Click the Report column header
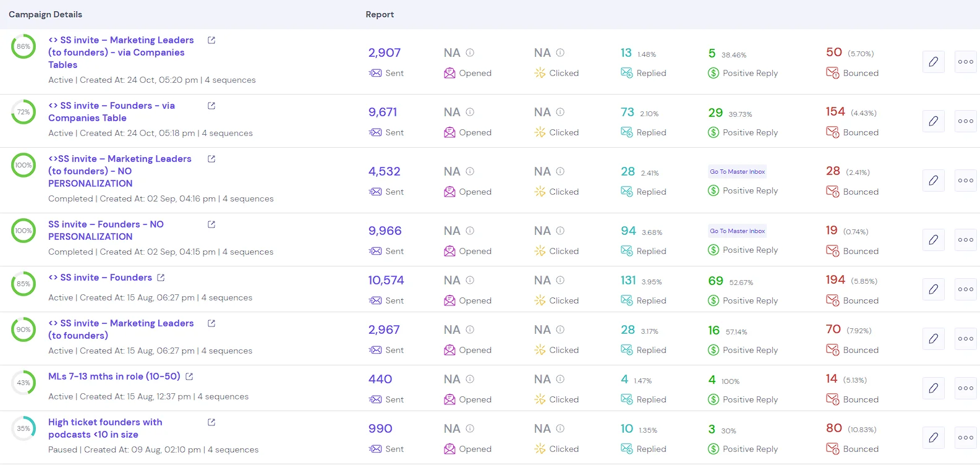Viewport: 980px width, 468px height. click(380, 14)
